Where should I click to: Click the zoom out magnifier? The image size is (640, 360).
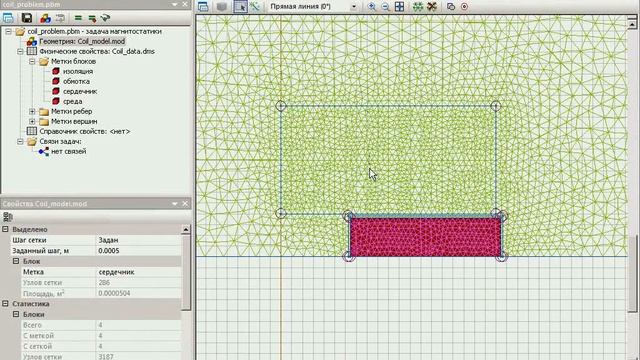click(x=385, y=7)
